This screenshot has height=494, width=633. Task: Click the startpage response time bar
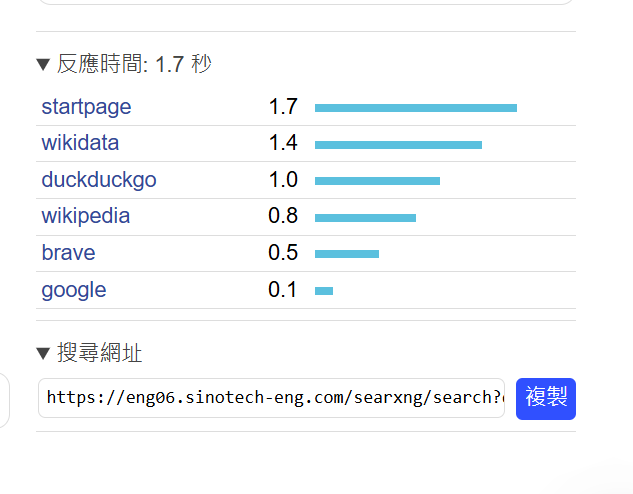tap(416, 108)
